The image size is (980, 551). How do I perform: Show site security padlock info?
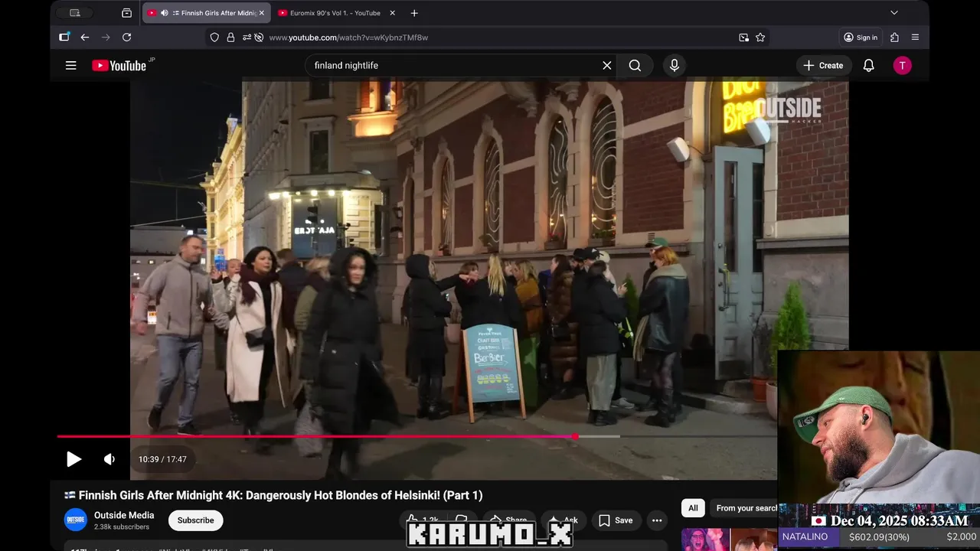tap(230, 37)
